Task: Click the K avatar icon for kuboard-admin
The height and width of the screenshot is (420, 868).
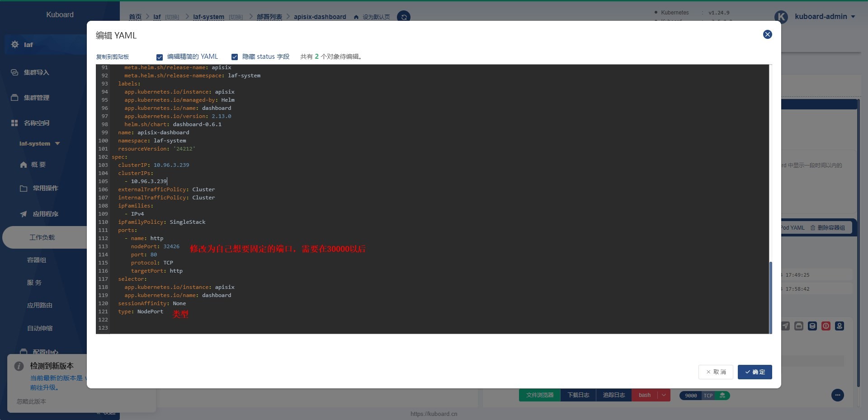Action: 781,17
